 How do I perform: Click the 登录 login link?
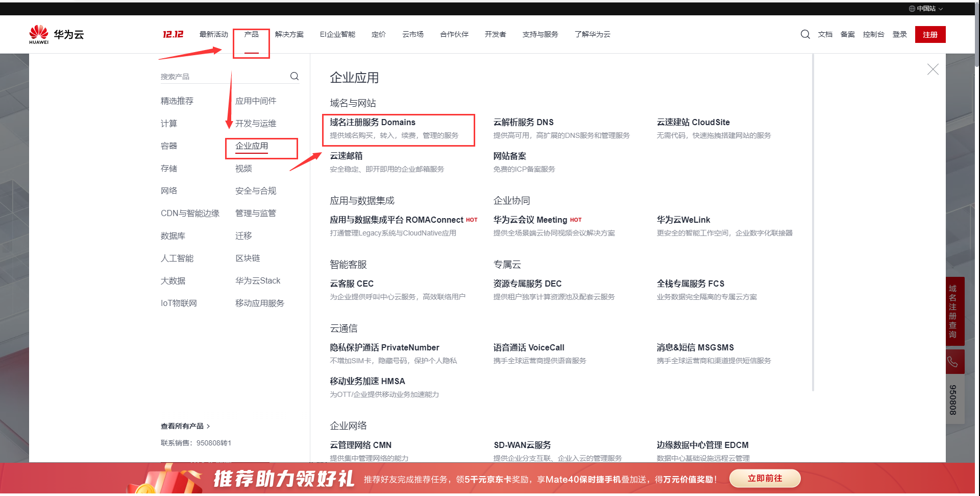(x=900, y=34)
